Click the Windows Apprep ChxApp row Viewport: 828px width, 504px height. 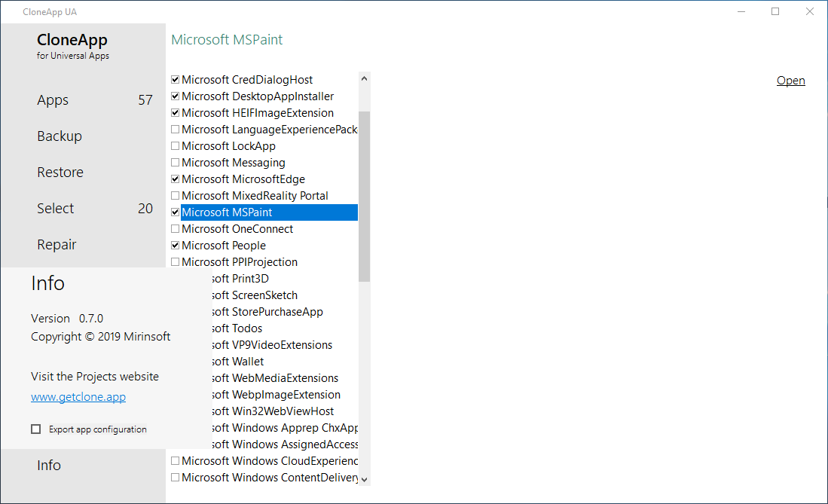(x=285, y=427)
